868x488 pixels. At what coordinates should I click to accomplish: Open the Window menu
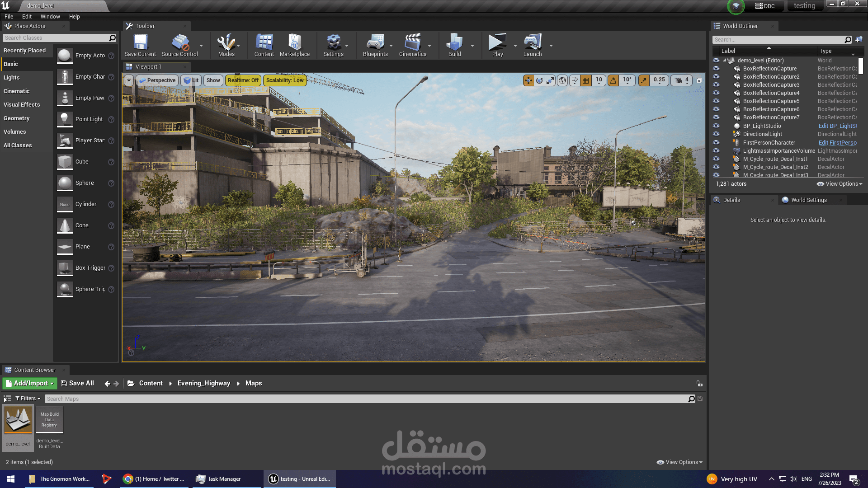click(50, 17)
